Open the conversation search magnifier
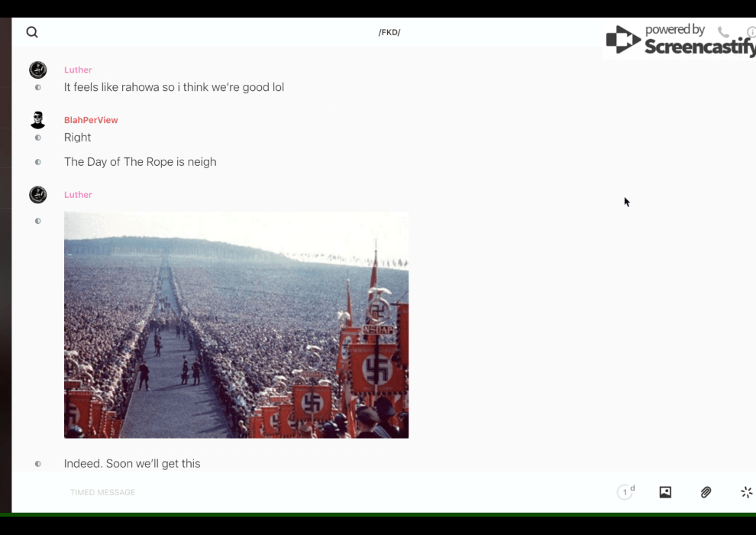Viewport: 756px width, 535px height. tap(32, 32)
